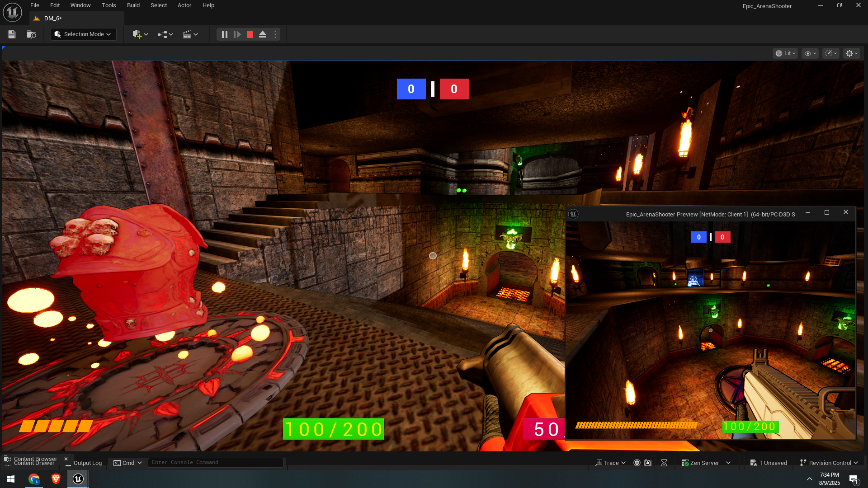This screenshot has width=868, height=488.
Task: Close the Content Browser popup tab
Action: (66, 459)
